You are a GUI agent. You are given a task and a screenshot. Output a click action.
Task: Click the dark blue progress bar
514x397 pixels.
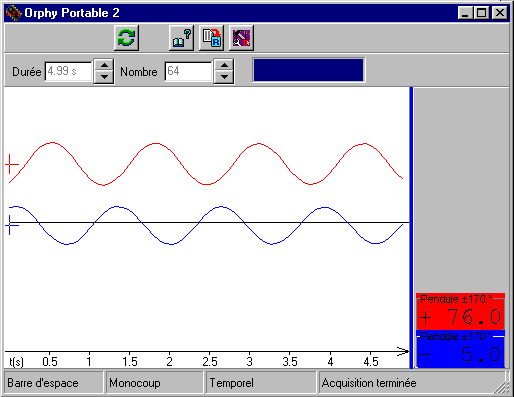point(309,70)
